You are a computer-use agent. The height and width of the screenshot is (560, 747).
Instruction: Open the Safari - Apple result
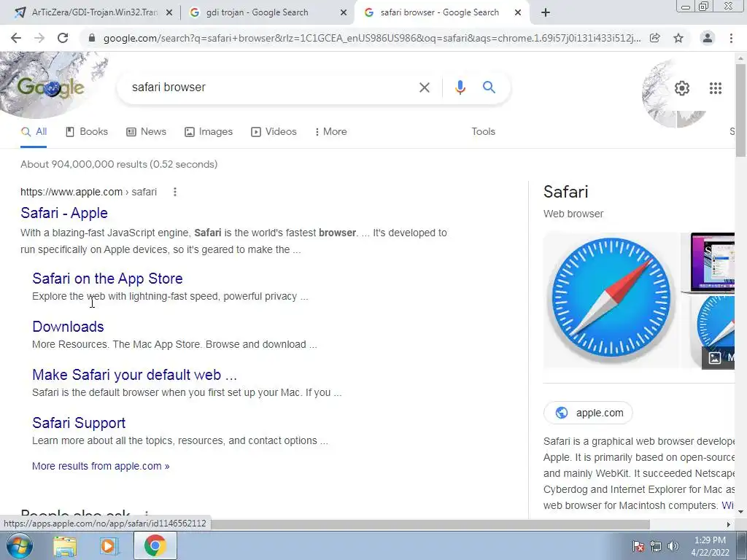64,213
